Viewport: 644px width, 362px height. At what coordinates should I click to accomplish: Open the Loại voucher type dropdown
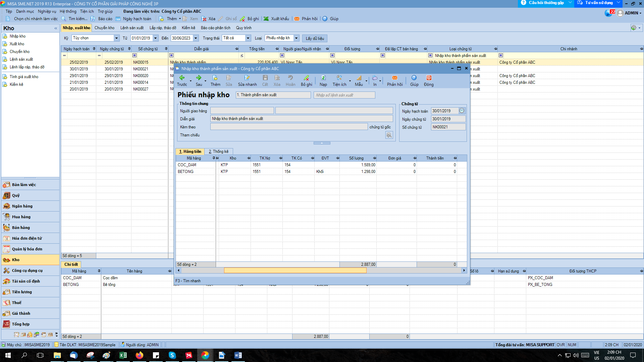click(x=296, y=38)
